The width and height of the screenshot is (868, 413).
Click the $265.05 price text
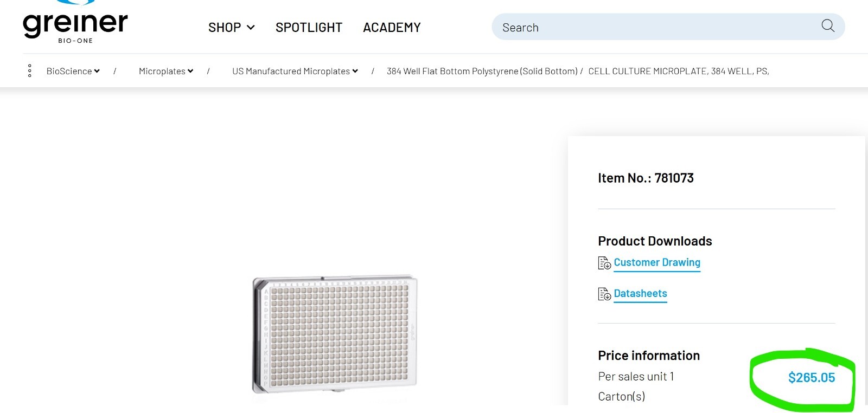coord(812,378)
